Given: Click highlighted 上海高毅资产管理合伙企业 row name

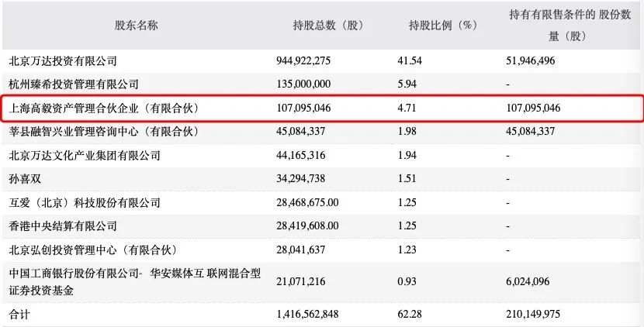Looking at the screenshot, I should (104, 108).
